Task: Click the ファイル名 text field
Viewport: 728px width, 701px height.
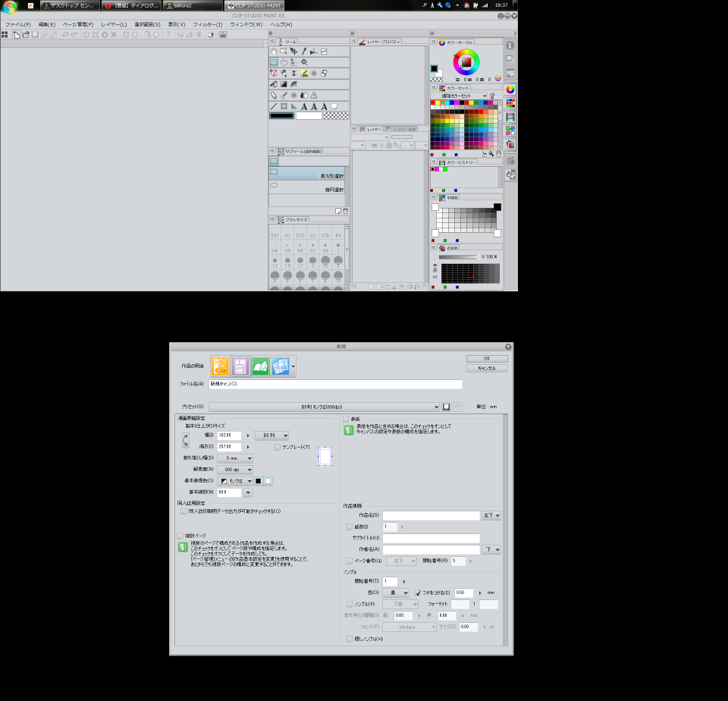Action: [x=335, y=384]
